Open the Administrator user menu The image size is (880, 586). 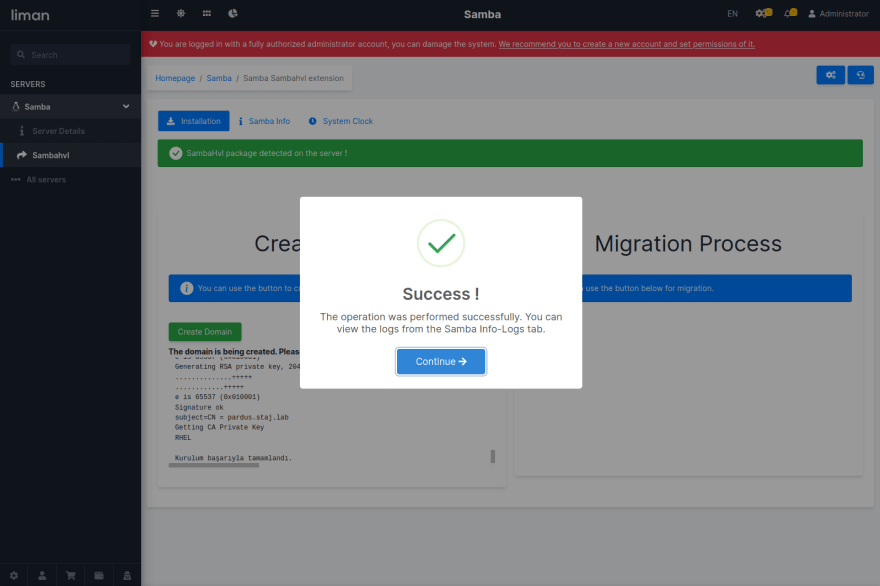pos(838,14)
